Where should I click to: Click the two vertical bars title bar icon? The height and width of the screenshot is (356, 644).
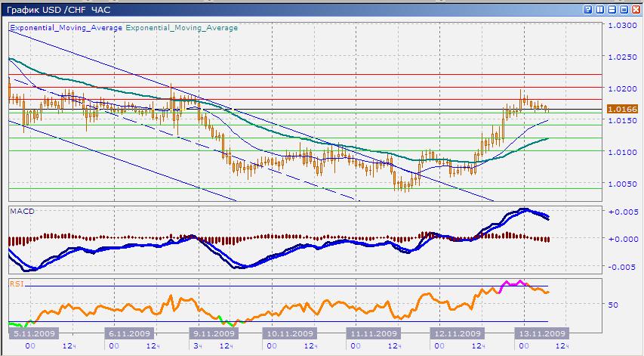(600, 9)
